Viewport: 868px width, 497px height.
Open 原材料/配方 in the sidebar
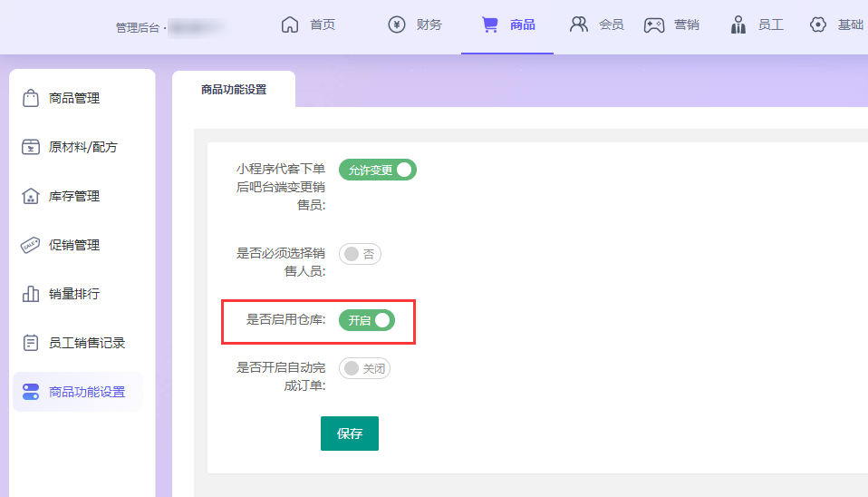tap(82, 147)
